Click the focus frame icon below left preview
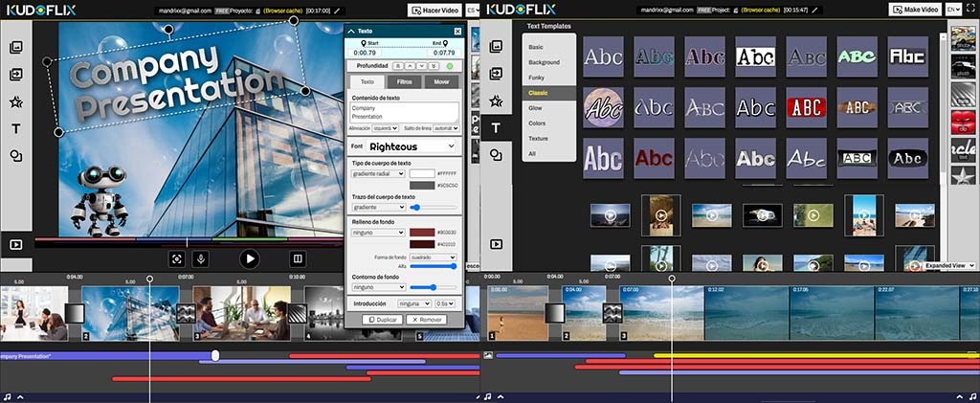 click(177, 258)
